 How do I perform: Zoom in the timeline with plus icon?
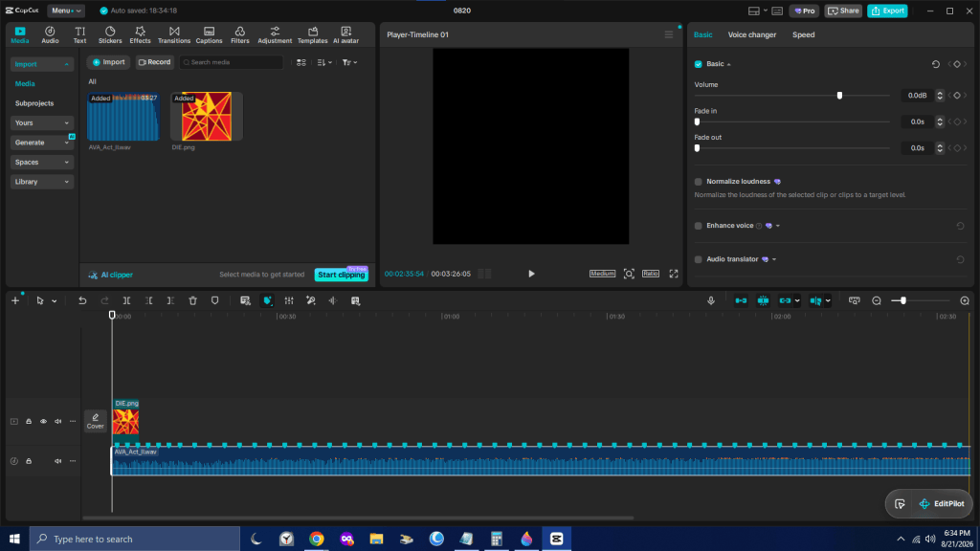[x=965, y=300]
